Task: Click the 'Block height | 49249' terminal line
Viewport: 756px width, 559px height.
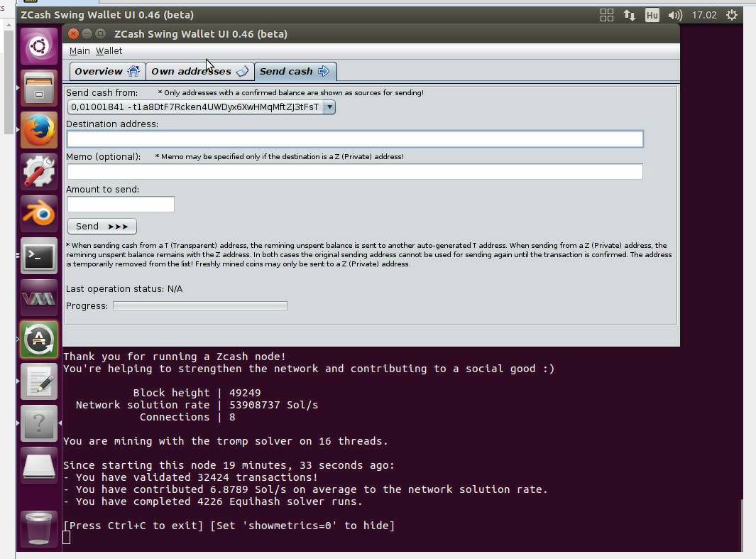Action: pyautogui.click(x=197, y=393)
